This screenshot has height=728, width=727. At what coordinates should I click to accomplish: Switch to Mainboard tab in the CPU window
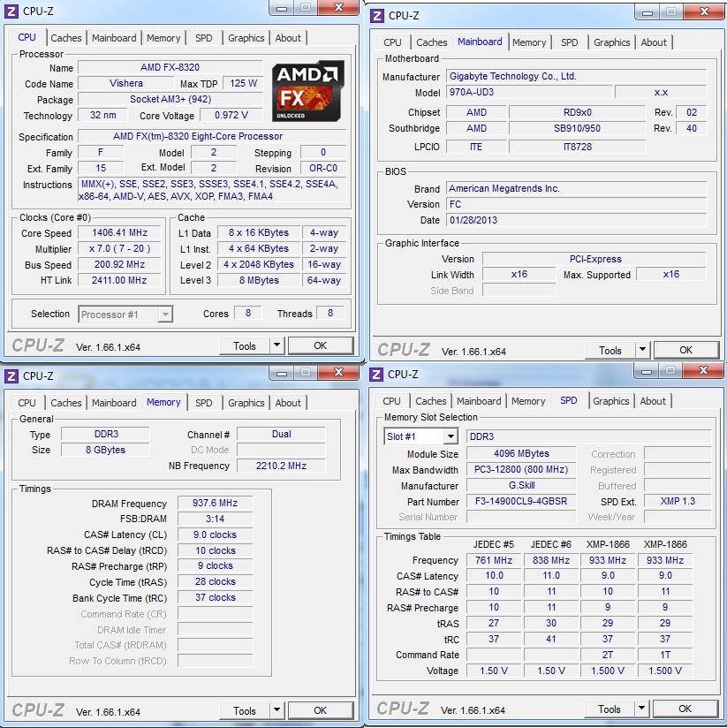(x=114, y=38)
